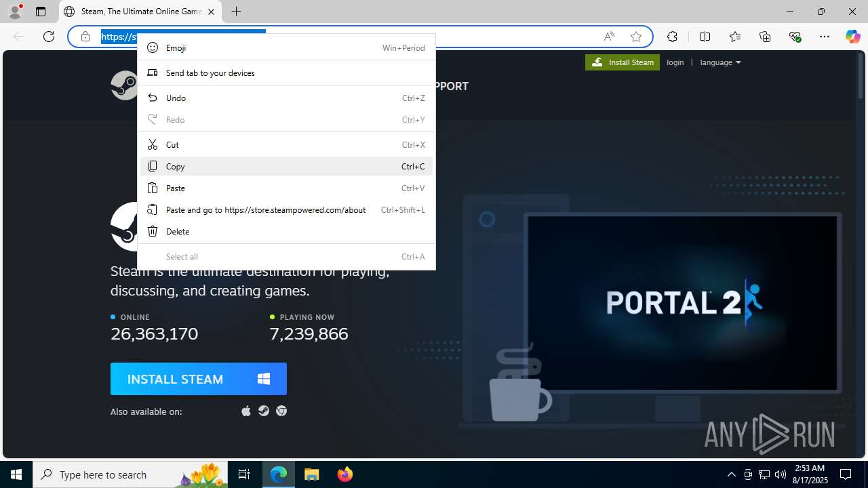The image size is (868, 488).
Task: Click the Edge taskbar icon
Action: [279, 474]
